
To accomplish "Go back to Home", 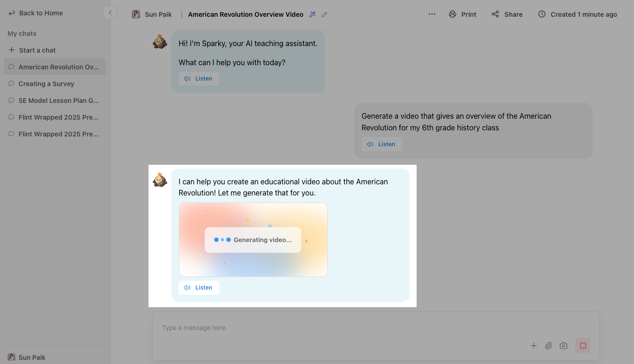I will (36, 13).
